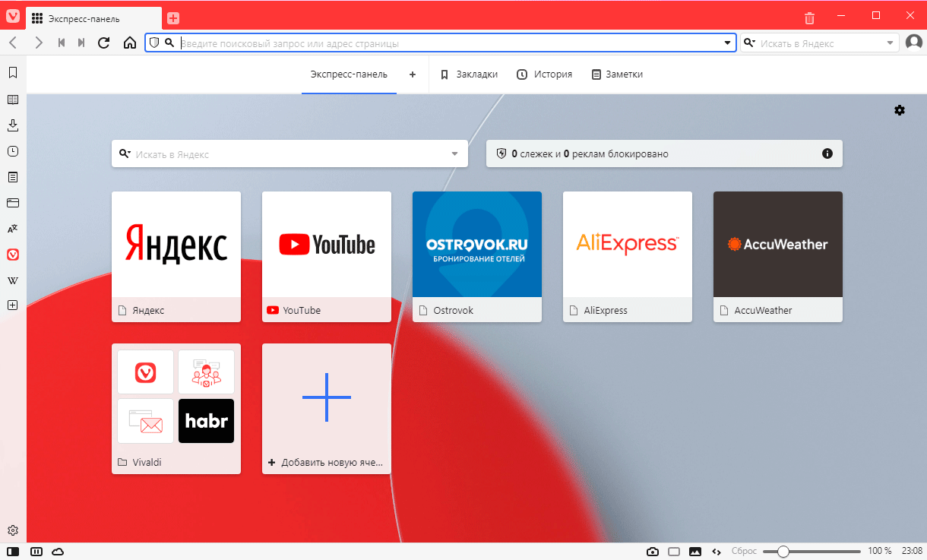Add a new Express panel group
The width and height of the screenshot is (927, 560).
point(413,74)
